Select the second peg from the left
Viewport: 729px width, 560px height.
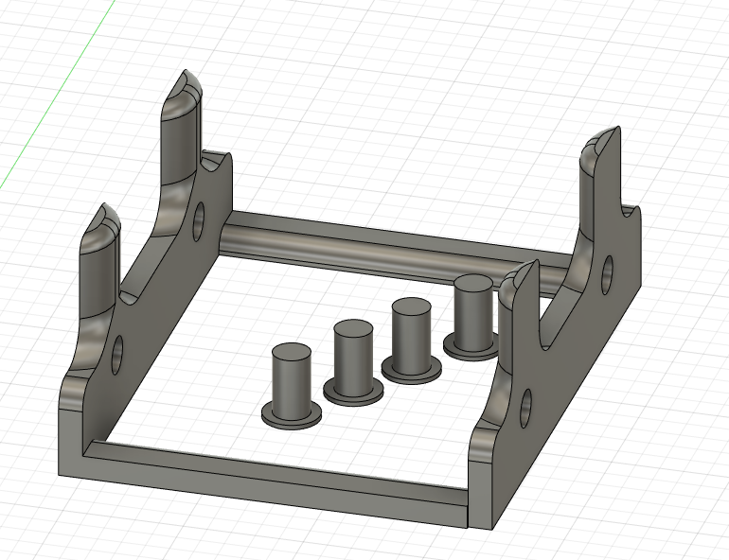coord(353,363)
